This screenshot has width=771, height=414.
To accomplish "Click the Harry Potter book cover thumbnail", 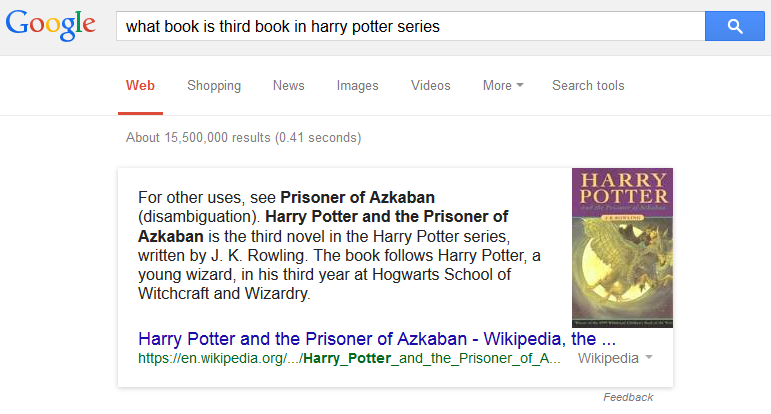I will pos(622,248).
